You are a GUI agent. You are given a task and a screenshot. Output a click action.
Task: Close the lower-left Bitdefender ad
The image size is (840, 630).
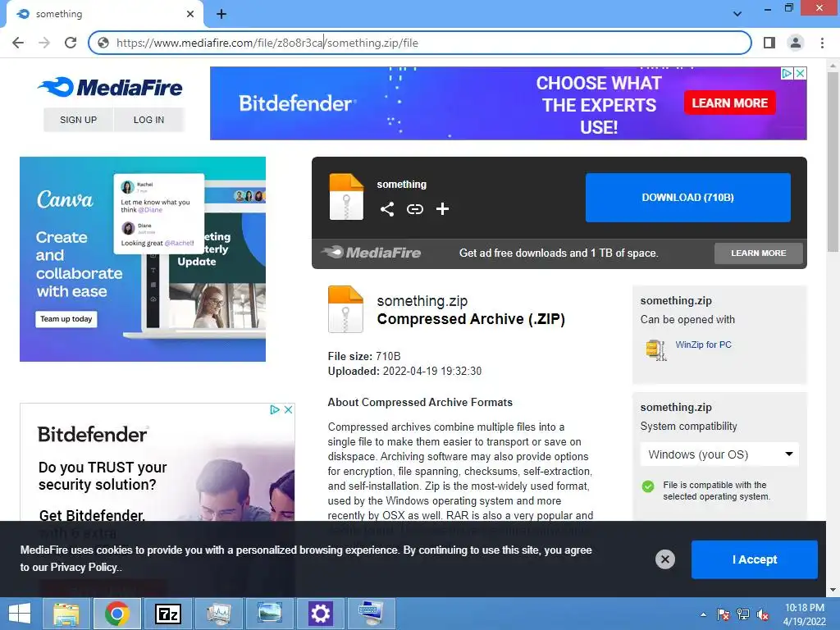[288, 410]
